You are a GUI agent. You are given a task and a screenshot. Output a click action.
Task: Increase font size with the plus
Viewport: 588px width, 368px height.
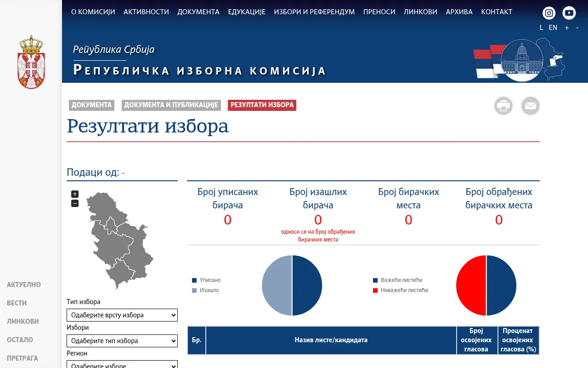pos(567,28)
